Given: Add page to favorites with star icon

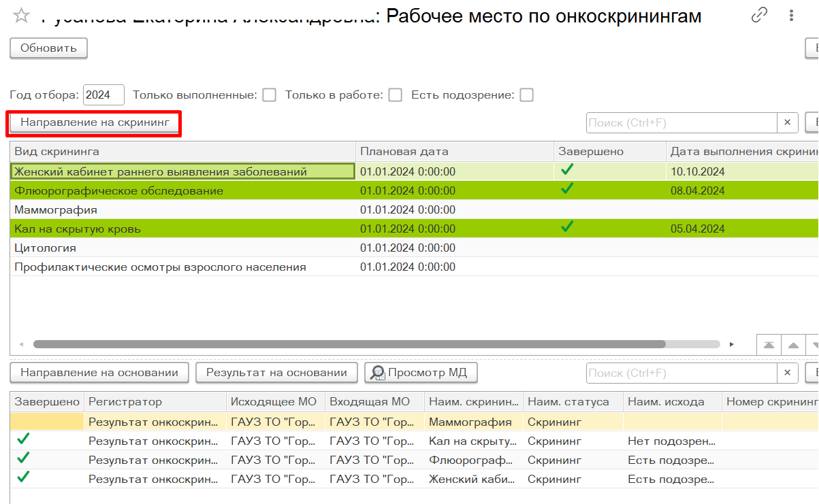Looking at the screenshot, I should tap(21, 15).
